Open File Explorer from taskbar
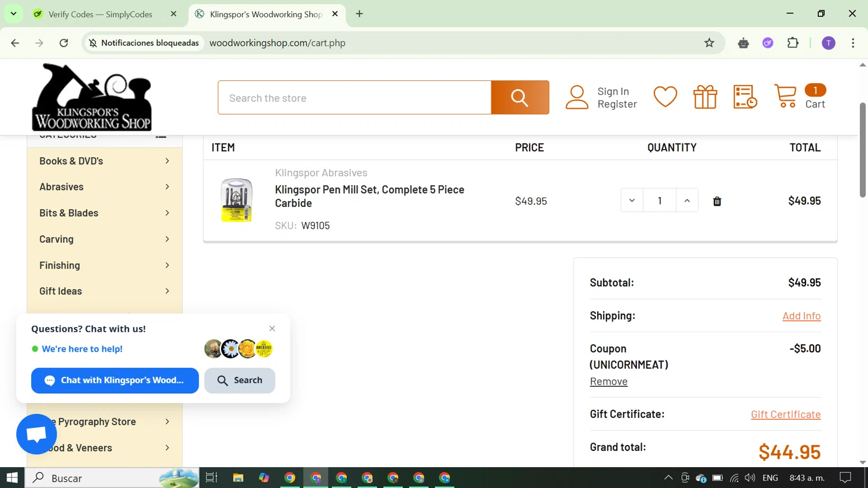Image resolution: width=868 pixels, height=488 pixels. (238, 478)
